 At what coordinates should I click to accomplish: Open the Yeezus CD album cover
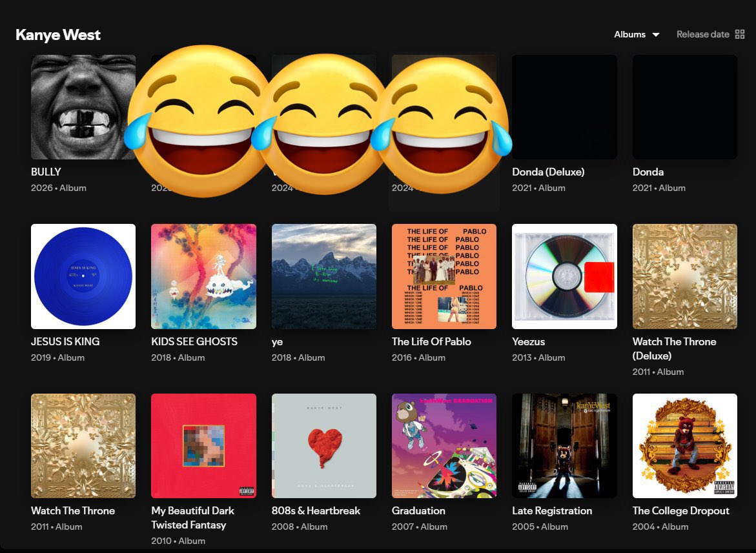[x=564, y=276]
